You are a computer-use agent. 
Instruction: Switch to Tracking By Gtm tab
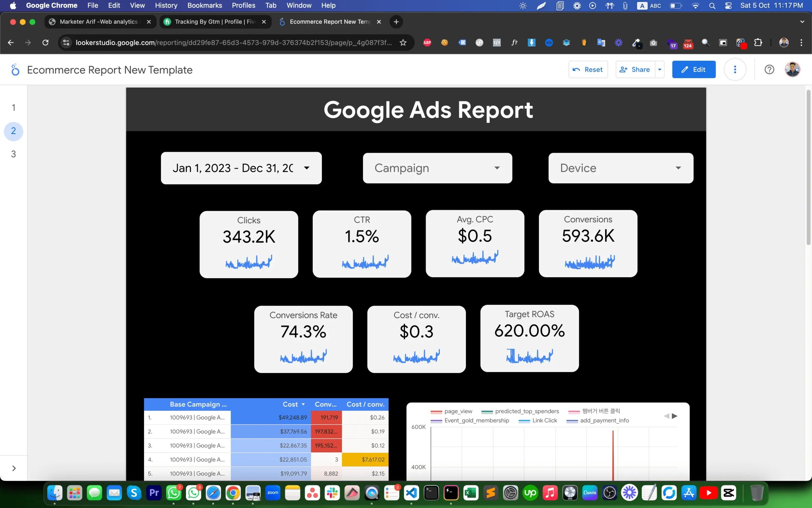215,22
